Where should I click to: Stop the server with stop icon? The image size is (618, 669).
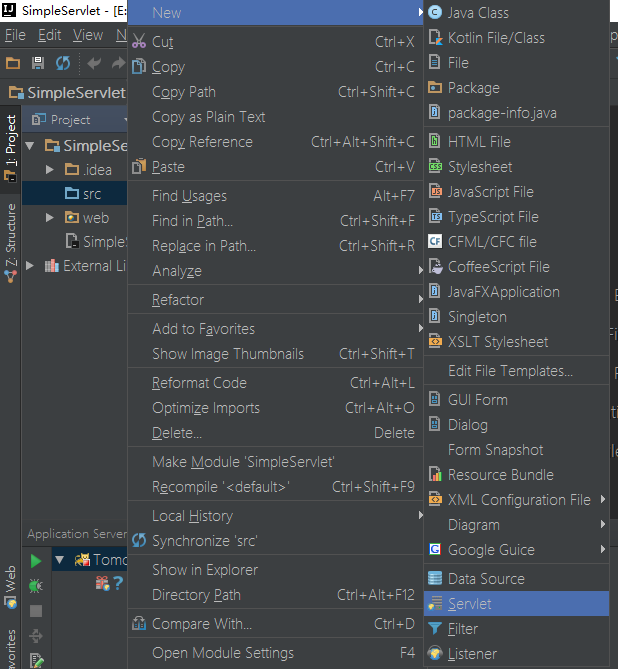coord(36,611)
